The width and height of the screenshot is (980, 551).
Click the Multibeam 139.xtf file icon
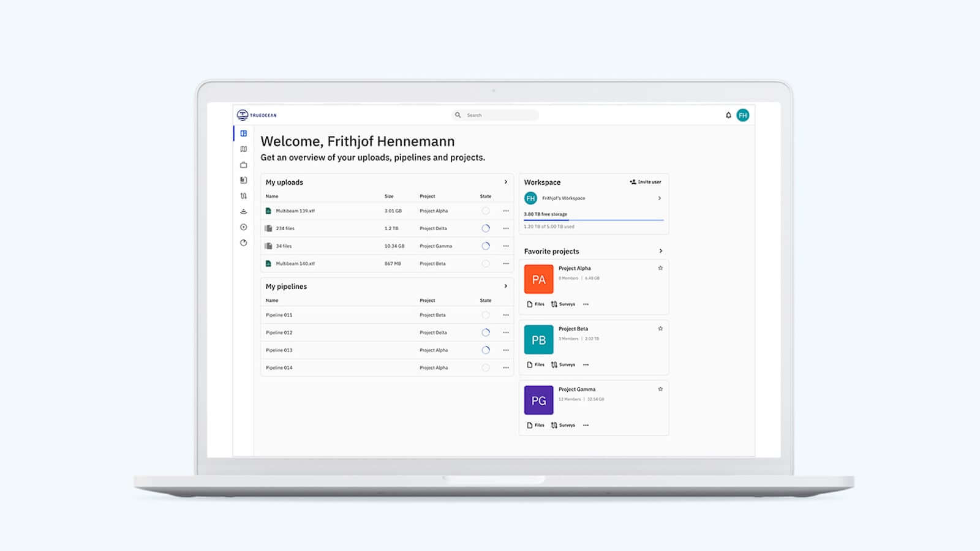(x=268, y=211)
